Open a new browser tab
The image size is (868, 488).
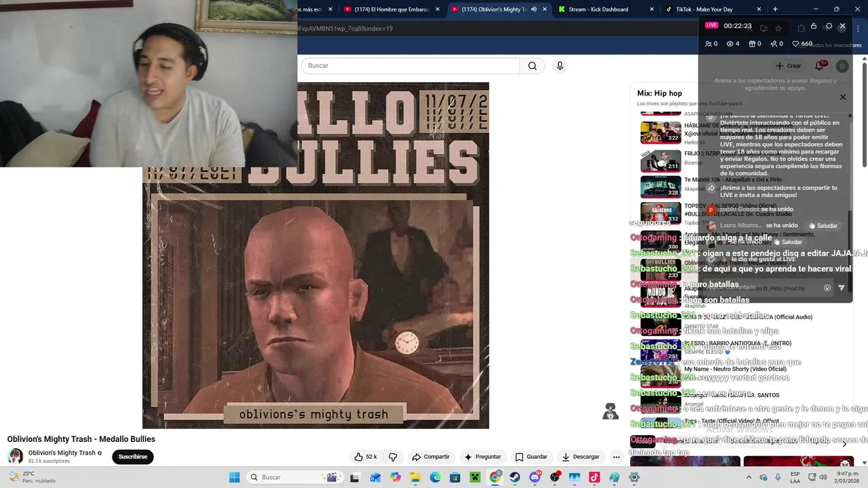coord(775,9)
